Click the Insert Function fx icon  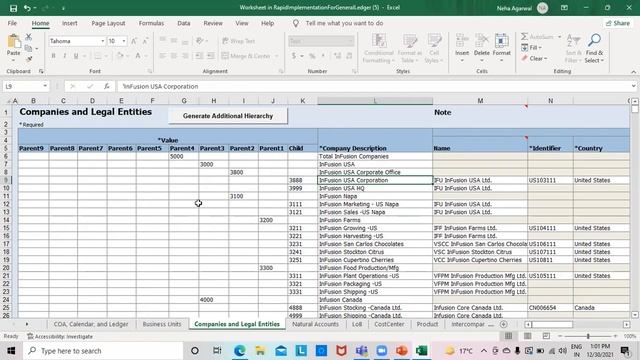tap(107, 86)
